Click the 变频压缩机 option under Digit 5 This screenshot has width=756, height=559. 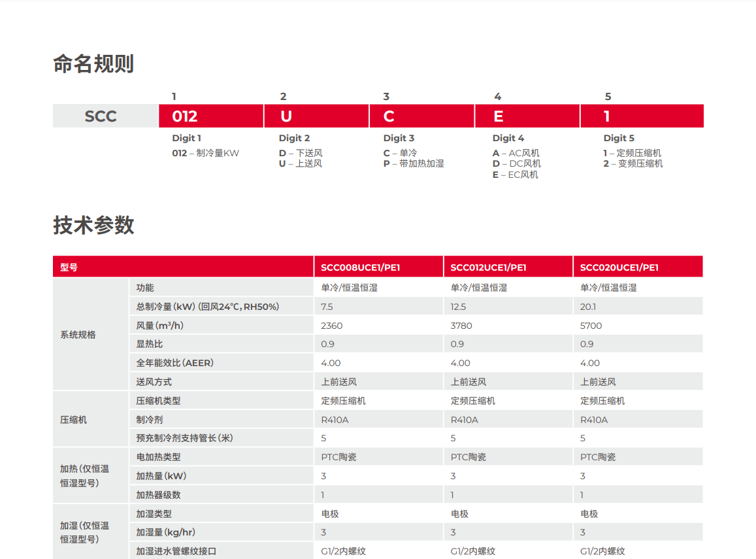coord(640,163)
